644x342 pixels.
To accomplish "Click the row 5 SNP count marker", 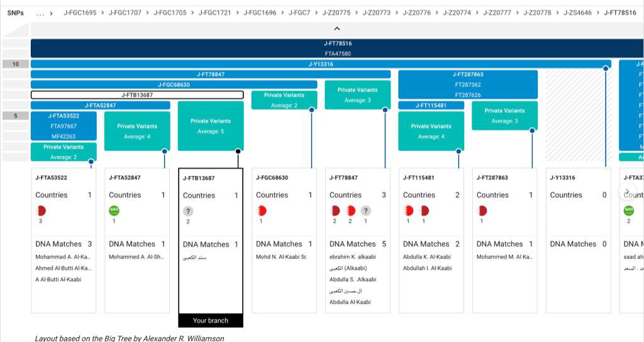I will coord(16,116).
